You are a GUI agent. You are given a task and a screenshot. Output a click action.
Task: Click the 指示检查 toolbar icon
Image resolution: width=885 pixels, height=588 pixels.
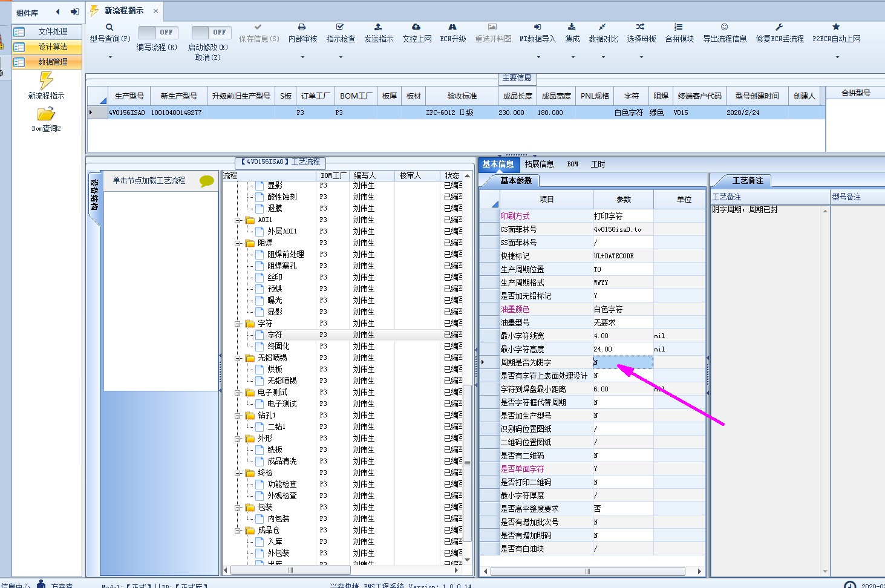pyautogui.click(x=340, y=27)
